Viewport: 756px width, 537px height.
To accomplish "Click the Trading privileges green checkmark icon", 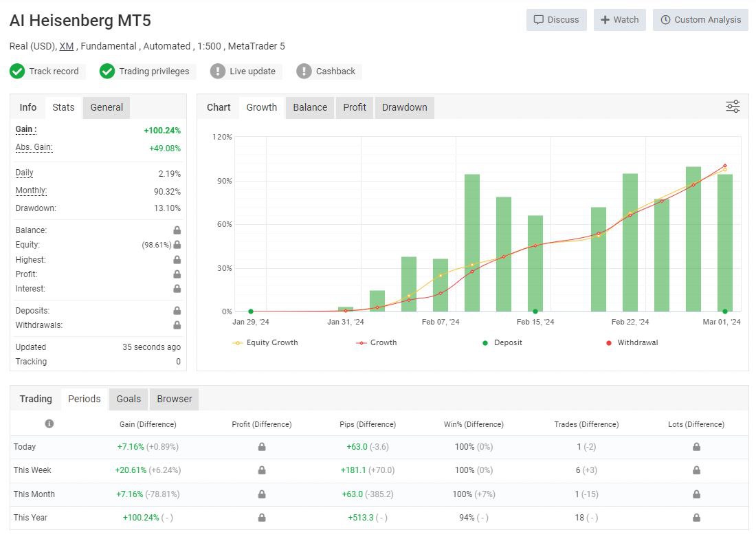I will (107, 72).
